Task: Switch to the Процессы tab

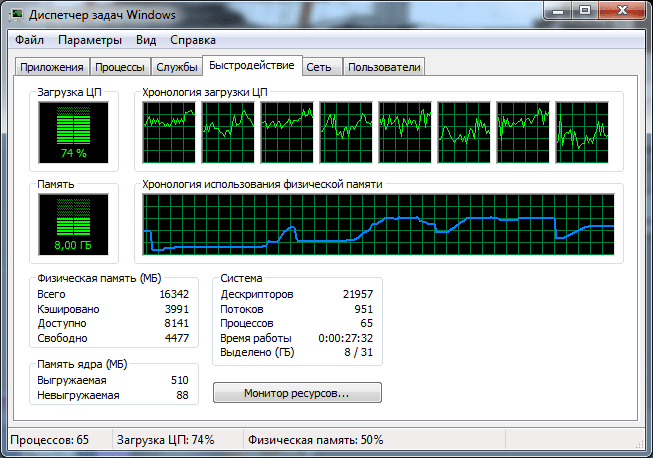Action: point(120,67)
